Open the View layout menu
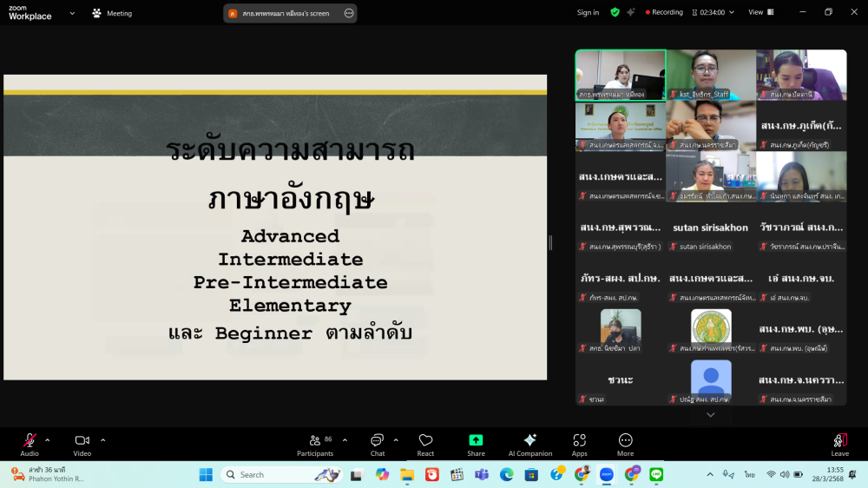 point(760,12)
